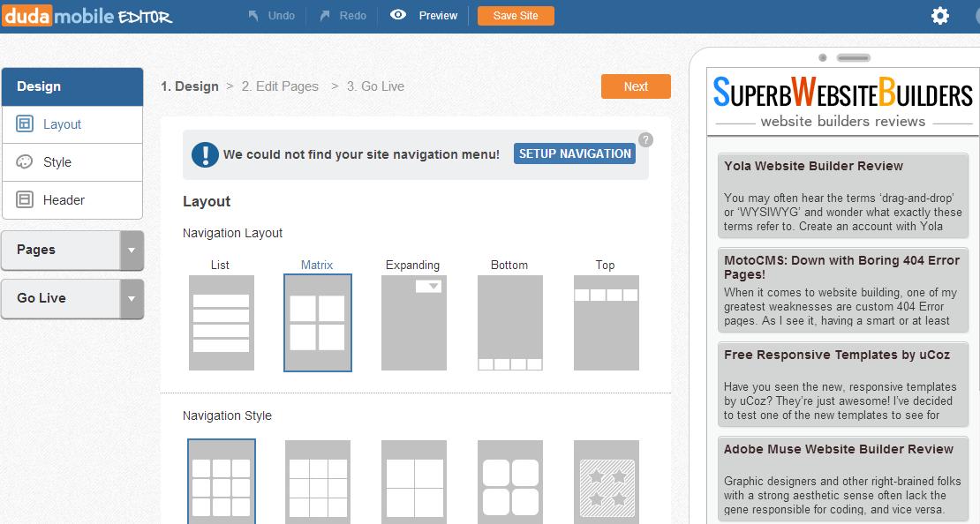Open the Layout menu item
This screenshot has height=524, width=980.
point(72,124)
